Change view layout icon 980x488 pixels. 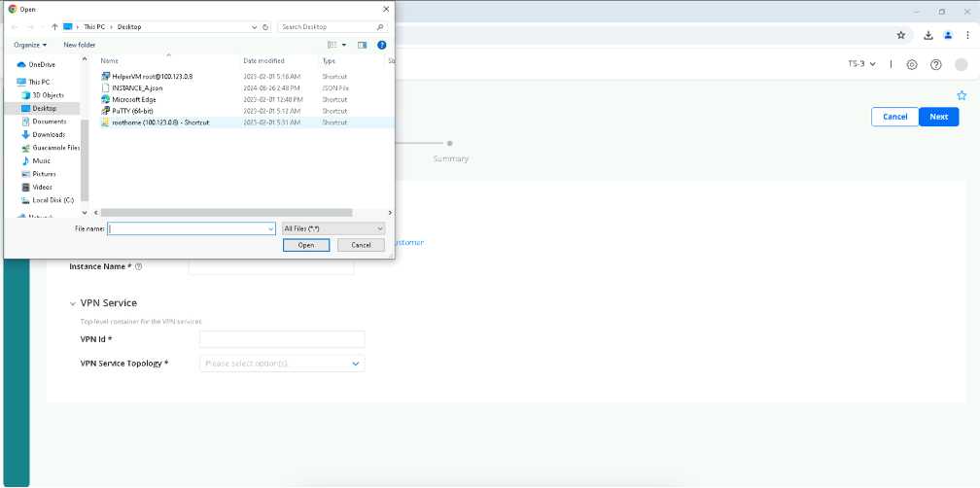point(332,45)
